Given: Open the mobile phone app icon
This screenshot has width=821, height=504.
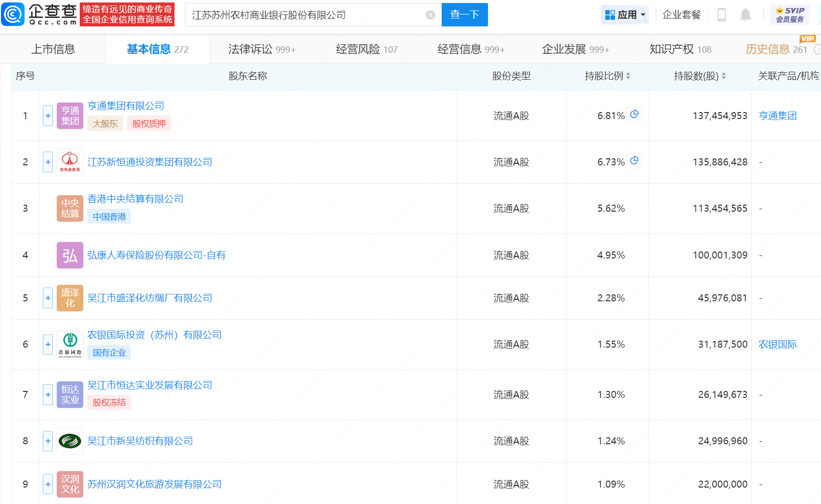Looking at the screenshot, I should 721,15.
